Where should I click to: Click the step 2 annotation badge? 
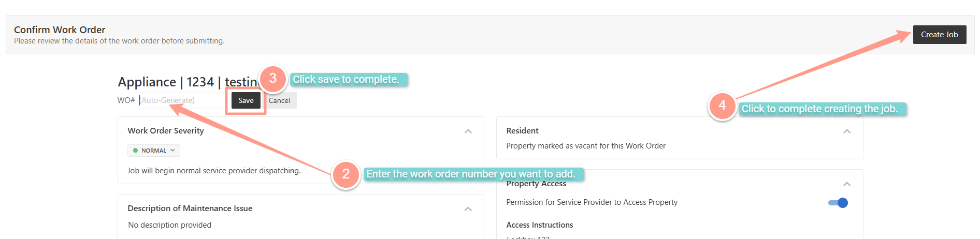(346, 175)
